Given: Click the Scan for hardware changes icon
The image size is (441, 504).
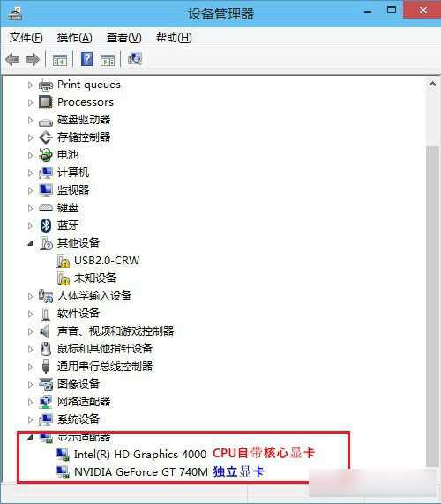Looking at the screenshot, I should click(134, 59).
